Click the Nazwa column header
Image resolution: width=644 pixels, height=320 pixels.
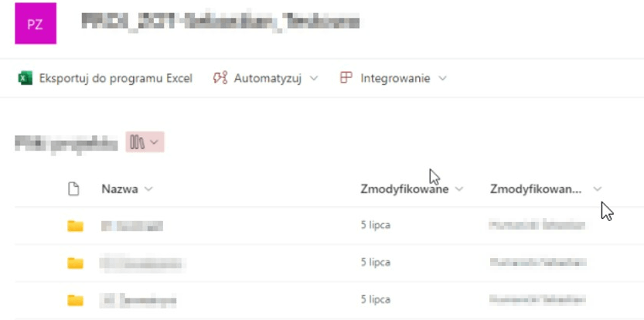coord(120,189)
